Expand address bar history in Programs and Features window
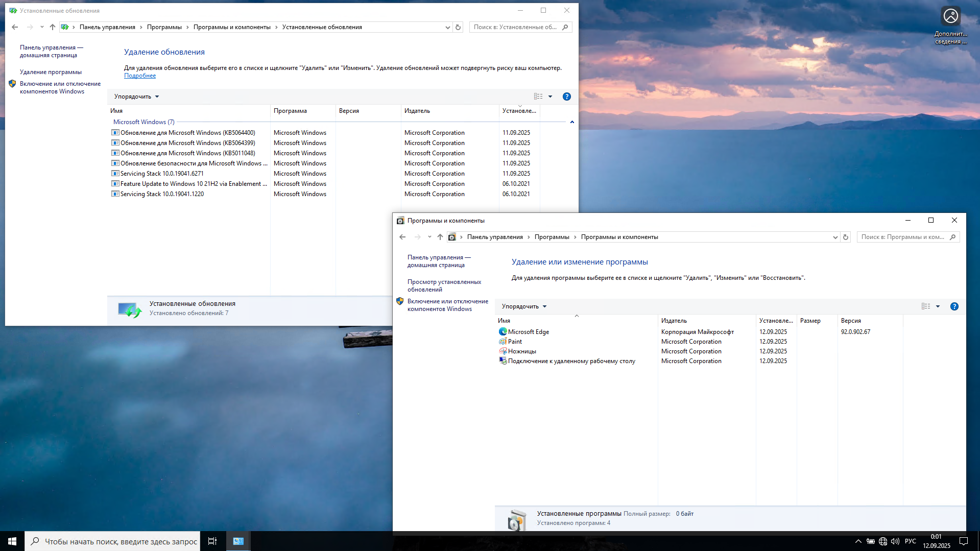The width and height of the screenshot is (980, 551). click(x=835, y=237)
